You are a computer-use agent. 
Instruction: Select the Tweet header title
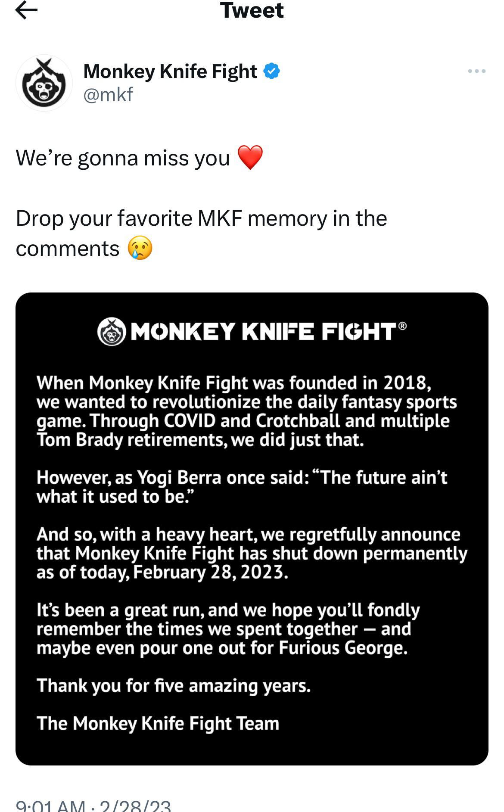coord(252,11)
